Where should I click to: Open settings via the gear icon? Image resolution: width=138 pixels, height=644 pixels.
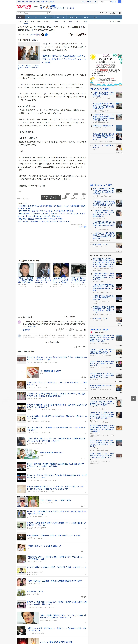pos(120,13)
